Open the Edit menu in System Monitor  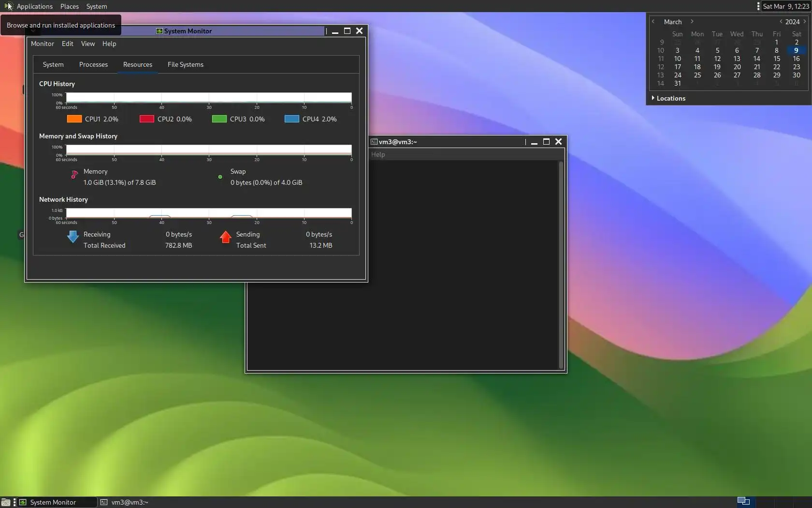tap(68, 44)
